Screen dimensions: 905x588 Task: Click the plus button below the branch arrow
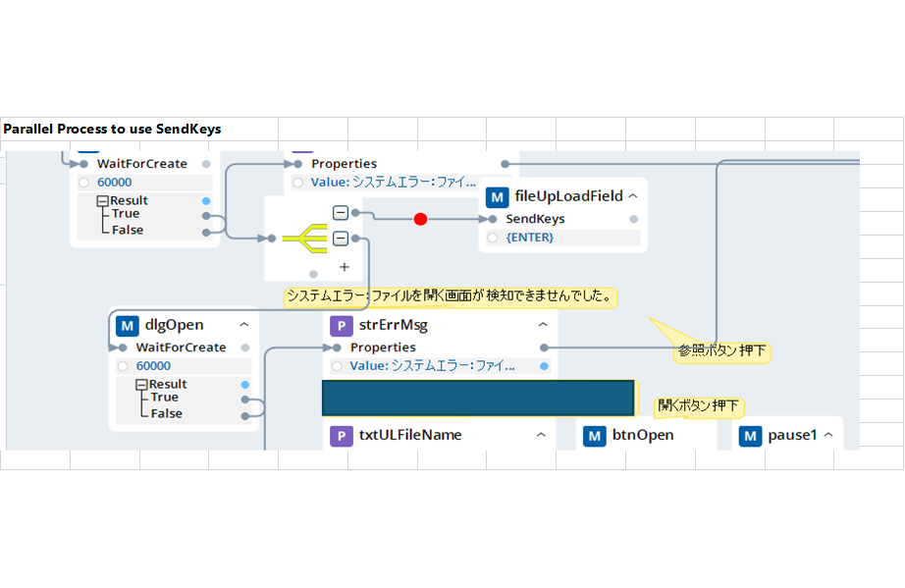pyautogui.click(x=344, y=266)
